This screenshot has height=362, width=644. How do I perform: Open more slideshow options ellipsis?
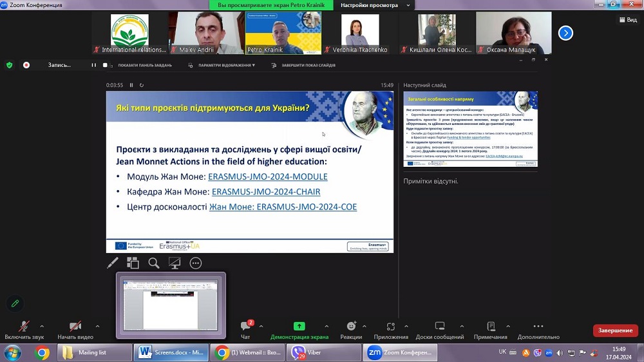click(196, 263)
